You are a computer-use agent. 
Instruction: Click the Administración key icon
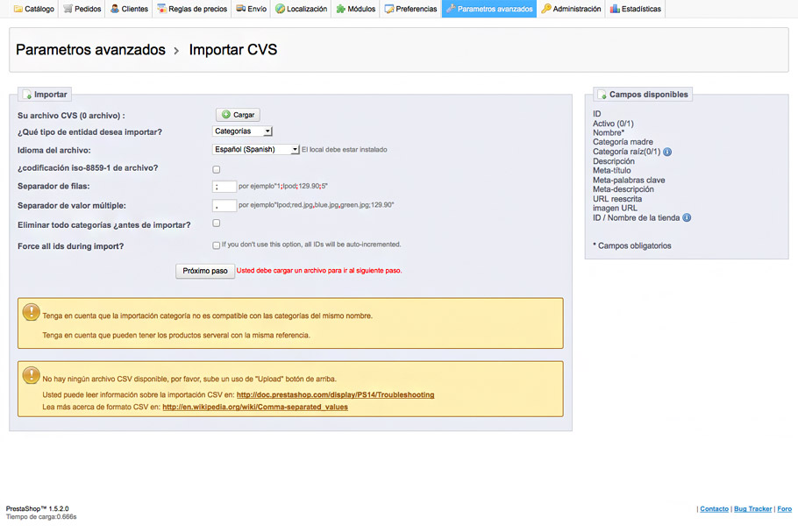pyautogui.click(x=546, y=9)
